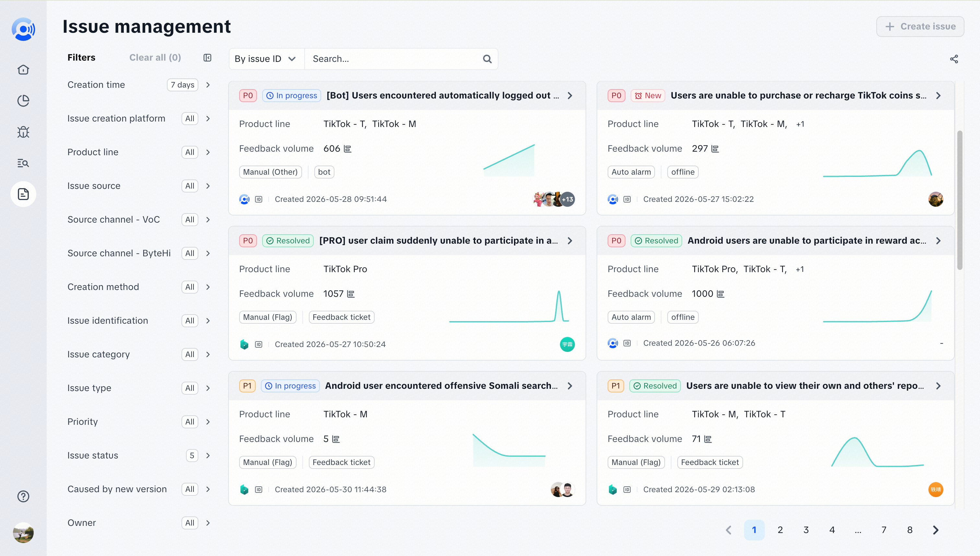The image size is (980, 556).
Task: Click the vertical scrollbar on the right
Action: [959, 200]
